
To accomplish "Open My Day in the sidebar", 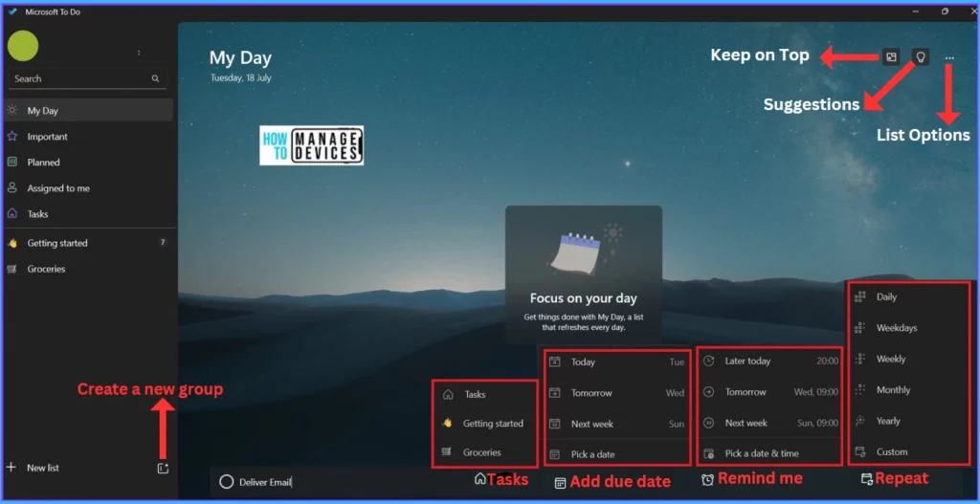I will (88, 111).
